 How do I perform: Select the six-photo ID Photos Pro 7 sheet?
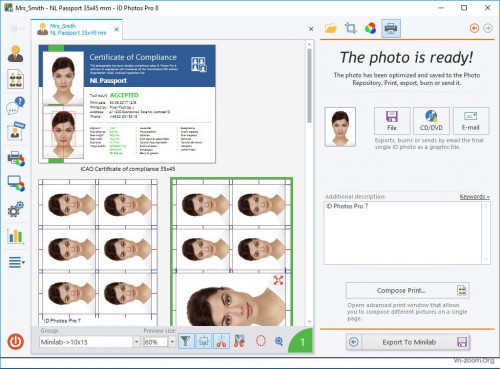(98, 252)
